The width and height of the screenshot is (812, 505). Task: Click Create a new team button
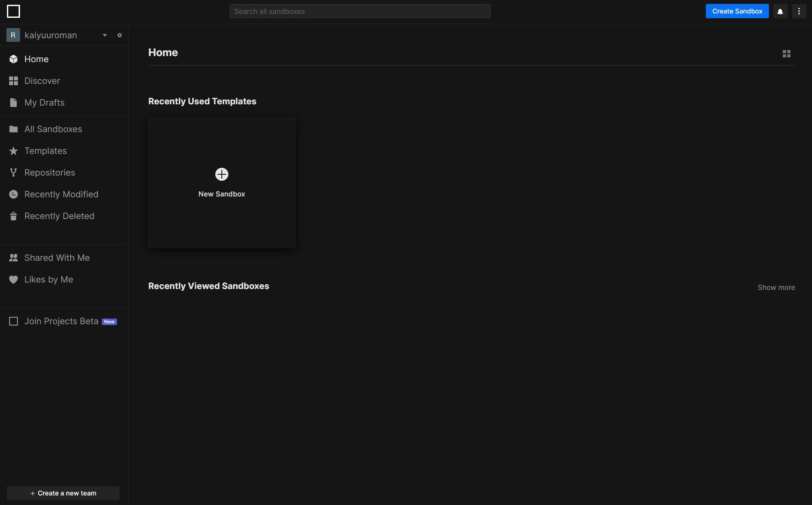point(63,493)
